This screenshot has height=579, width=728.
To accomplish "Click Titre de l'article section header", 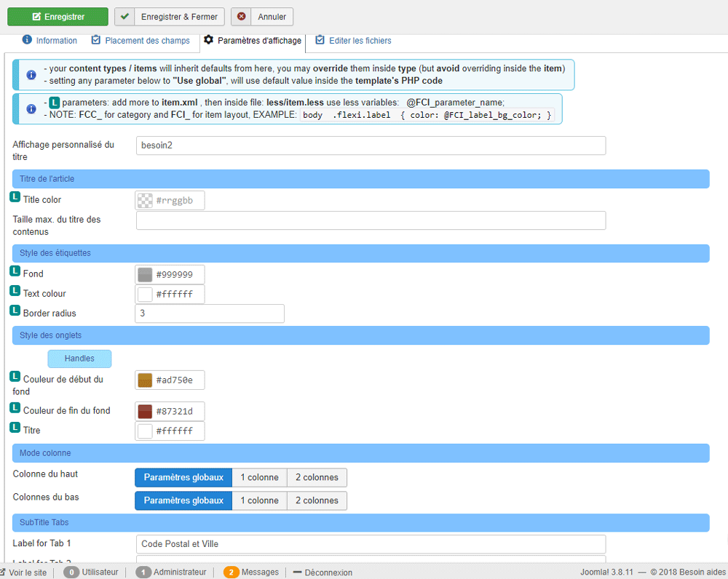I will pos(361,179).
